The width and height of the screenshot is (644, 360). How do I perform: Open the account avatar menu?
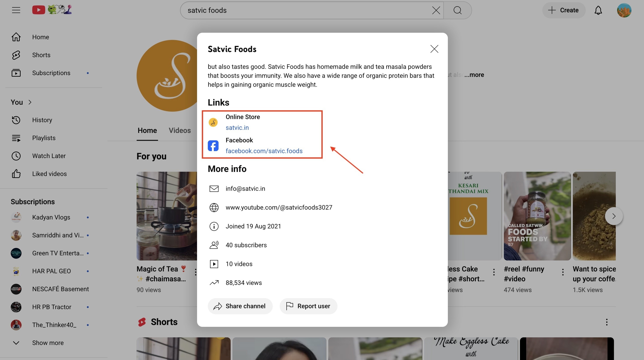tap(624, 10)
